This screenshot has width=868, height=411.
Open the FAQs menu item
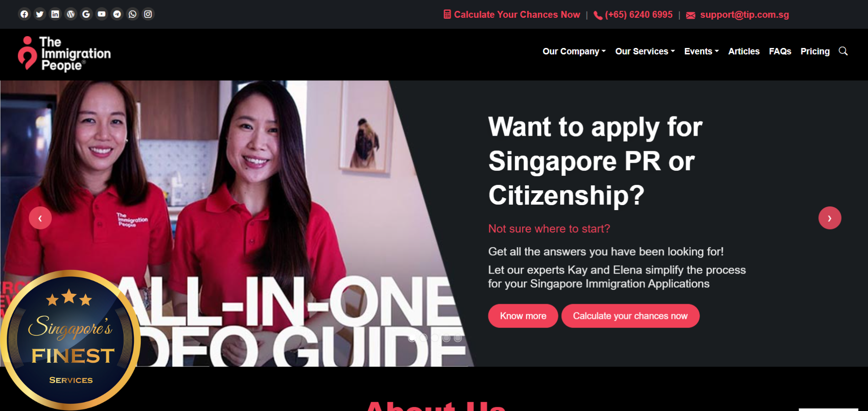[x=780, y=52]
